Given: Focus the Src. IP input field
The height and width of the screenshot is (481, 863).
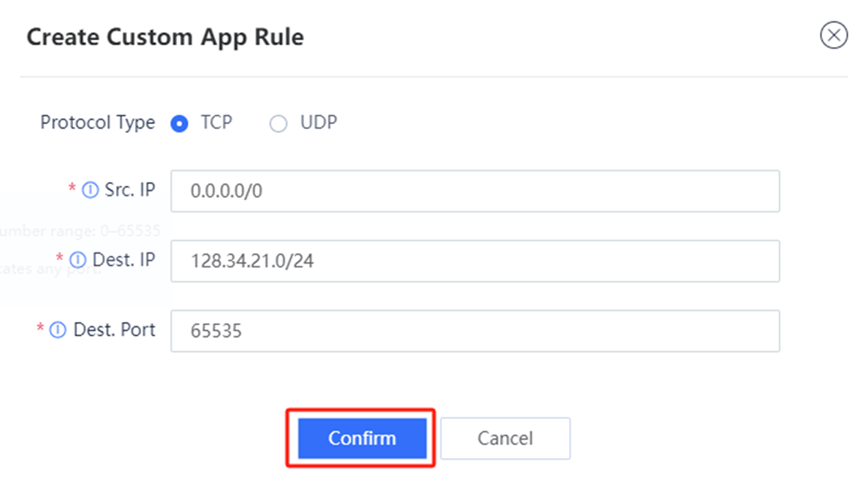Looking at the screenshot, I should tap(475, 191).
